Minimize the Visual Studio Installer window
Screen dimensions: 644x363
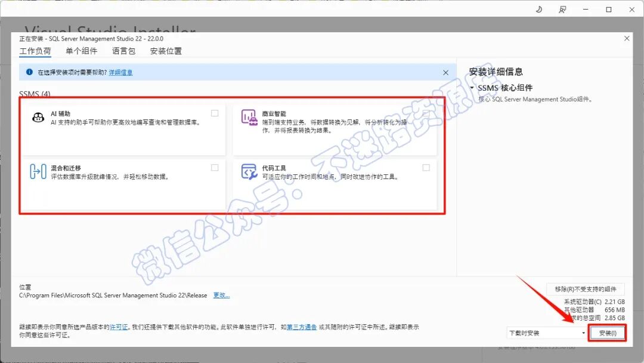(586, 9)
